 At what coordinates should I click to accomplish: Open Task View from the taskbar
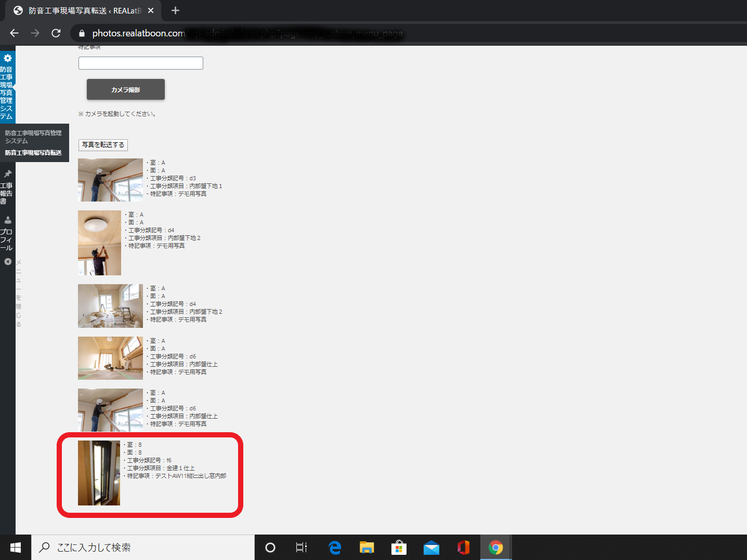[301, 548]
